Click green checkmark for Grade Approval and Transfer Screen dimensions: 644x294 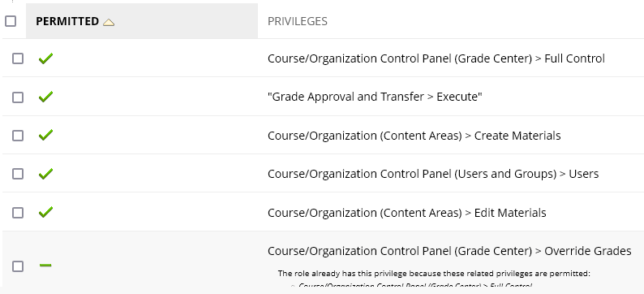[45, 97]
